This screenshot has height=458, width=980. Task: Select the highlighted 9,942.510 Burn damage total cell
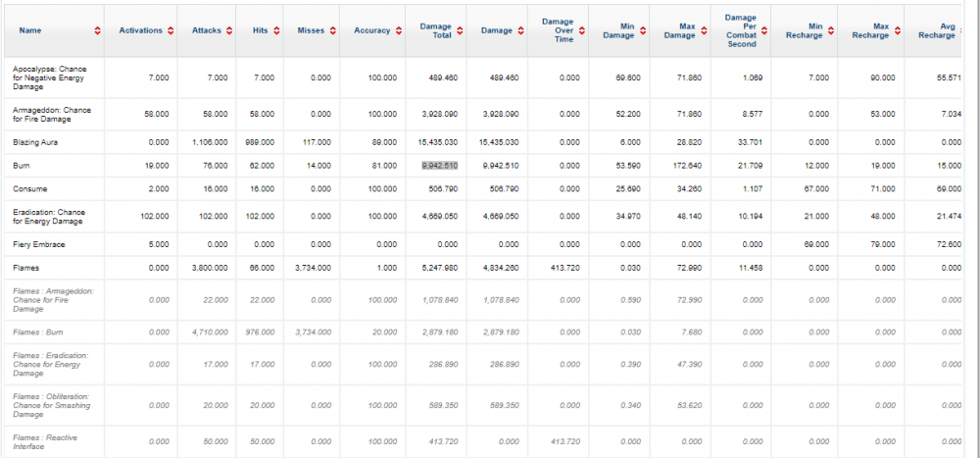point(439,166)
